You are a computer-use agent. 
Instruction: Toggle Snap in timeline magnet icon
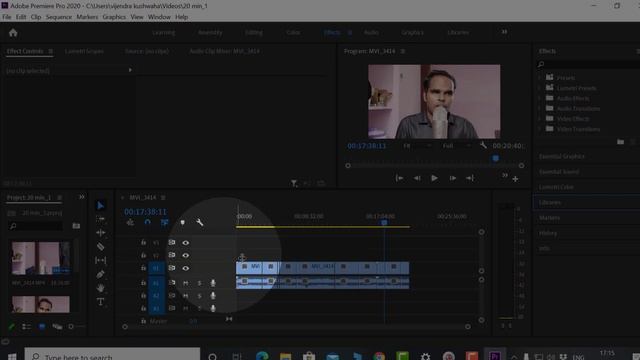click(147, 222)
